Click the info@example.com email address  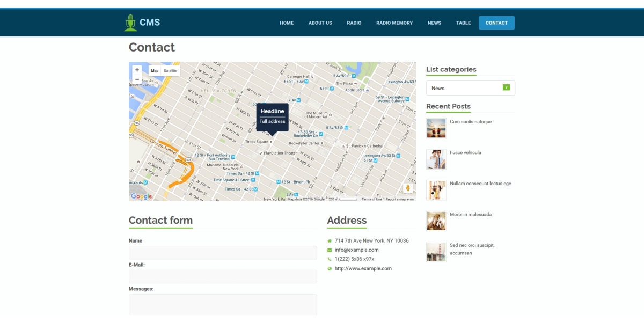click(x=357, y=250)
